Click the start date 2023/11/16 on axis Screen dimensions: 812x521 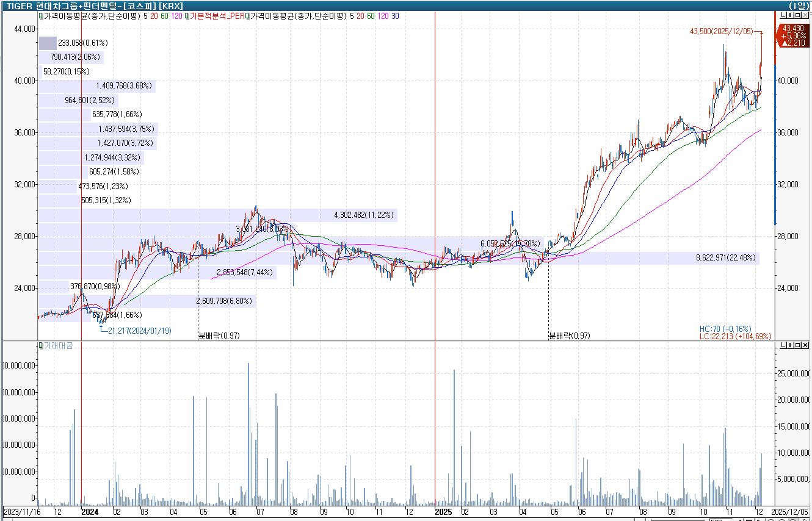click(21, 512)
